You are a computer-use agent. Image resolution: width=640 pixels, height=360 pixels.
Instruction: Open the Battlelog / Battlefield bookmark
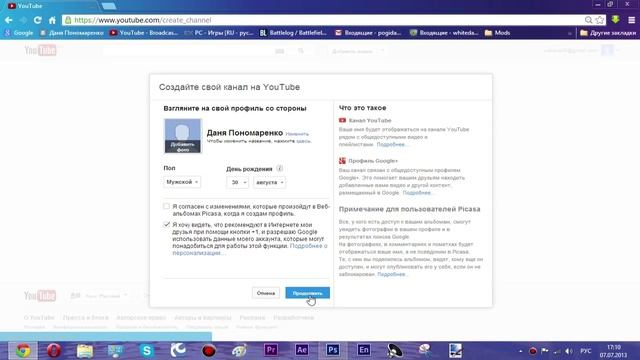coord(293,33)
